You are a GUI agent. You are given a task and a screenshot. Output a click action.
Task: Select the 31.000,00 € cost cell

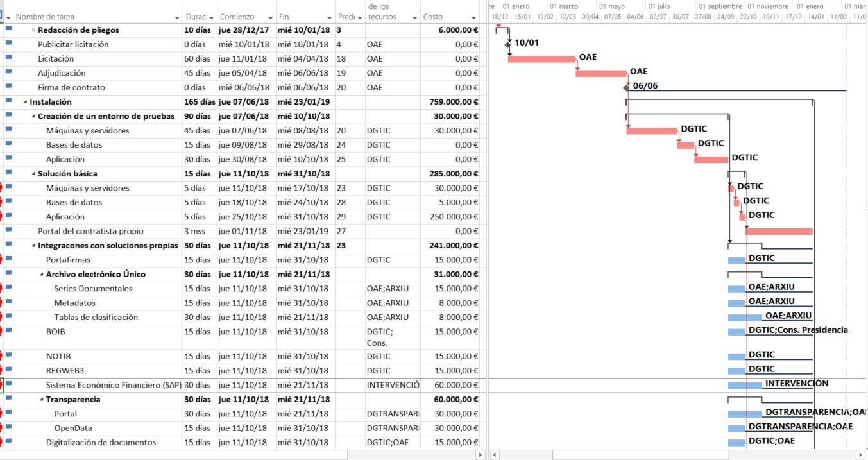450,274
